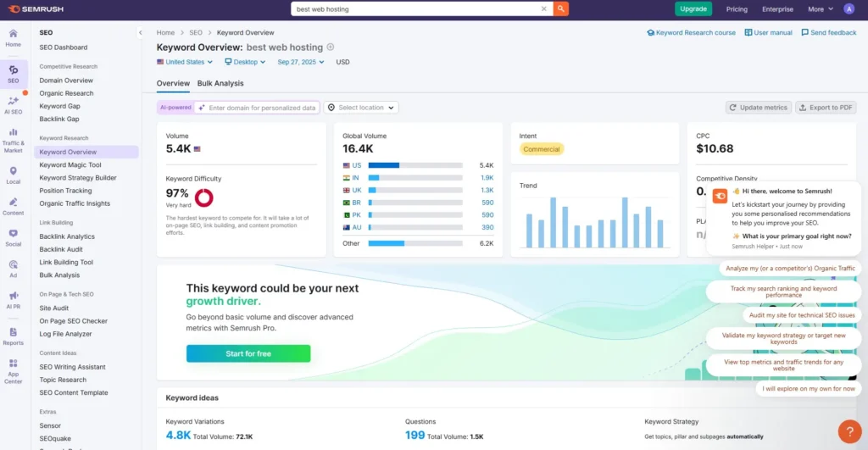Screen dimensions: 868x450
Task: Click the IN country link in Global Volume
Action: pyautogui.click(x=355, y=178)
